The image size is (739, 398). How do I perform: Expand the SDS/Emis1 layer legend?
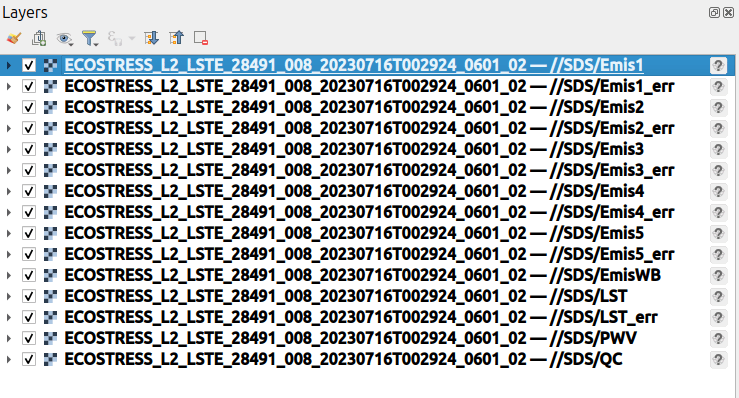pyautogui.click(x=8, y=65)
